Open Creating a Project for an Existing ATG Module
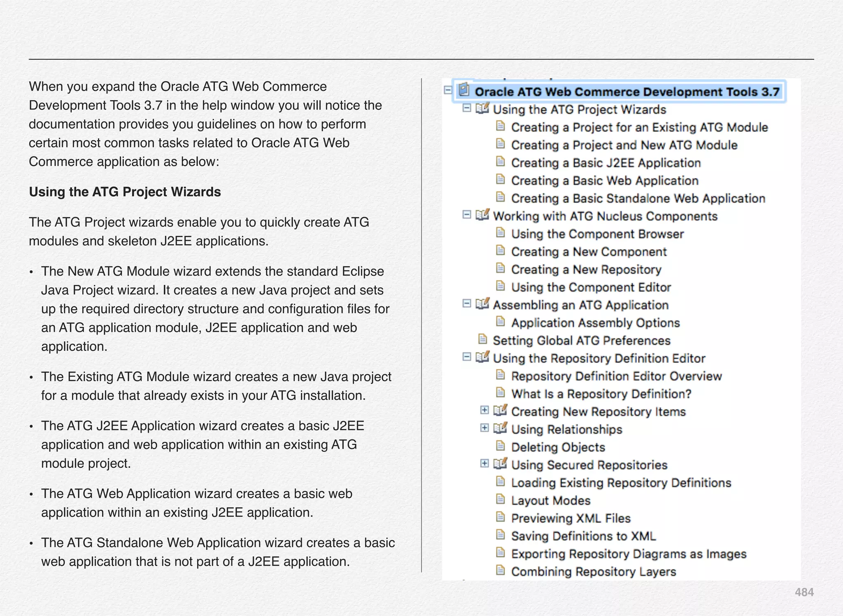The width and height of the screenshot is (843, 616). (x=640, y=127)
